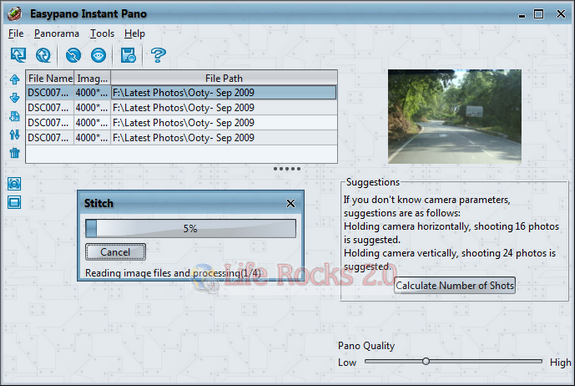This screenshot has height=386, width=575.
Task: Open the Tools menu
Action: 102,34
